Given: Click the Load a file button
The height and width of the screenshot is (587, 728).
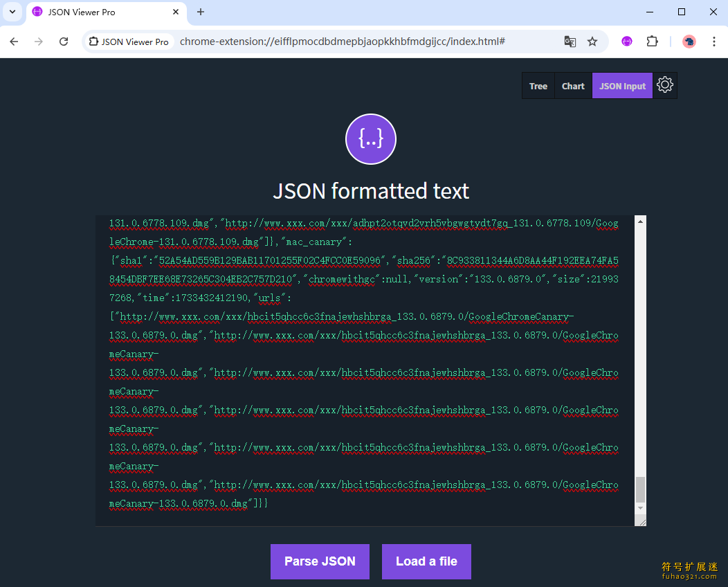Looking at the screenshot, I should pos(426,561).
